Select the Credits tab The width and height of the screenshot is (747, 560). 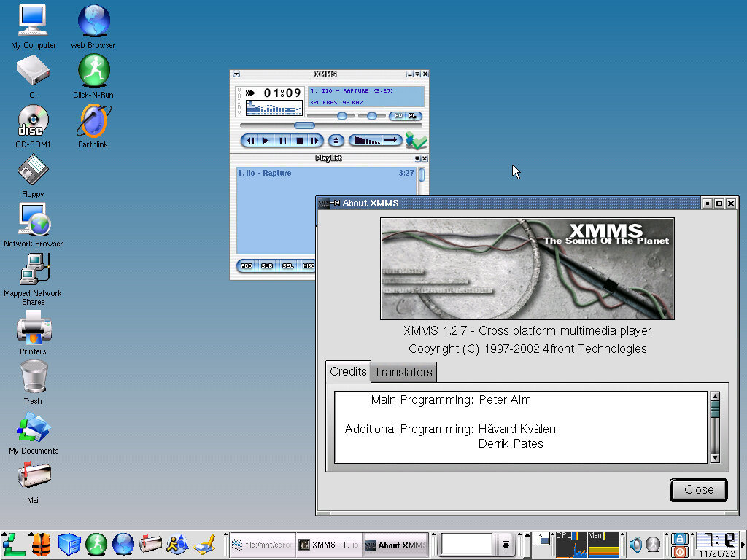tap(348, 372)
